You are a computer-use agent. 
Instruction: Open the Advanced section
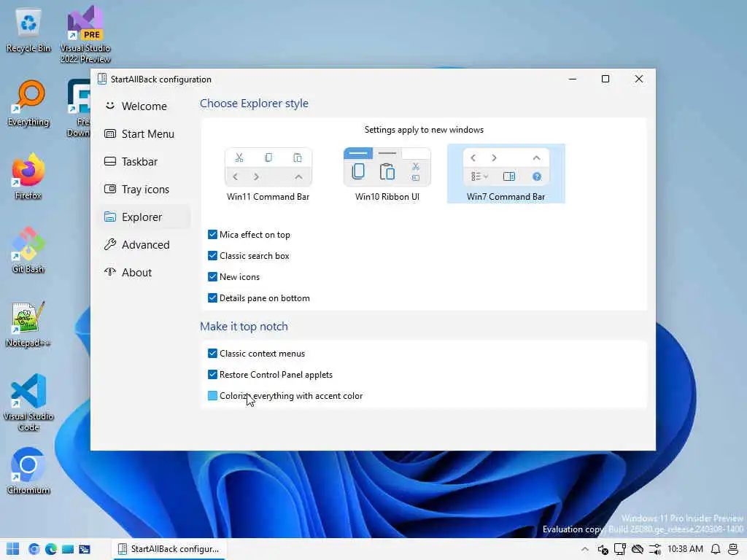click(x=144, y=244)
